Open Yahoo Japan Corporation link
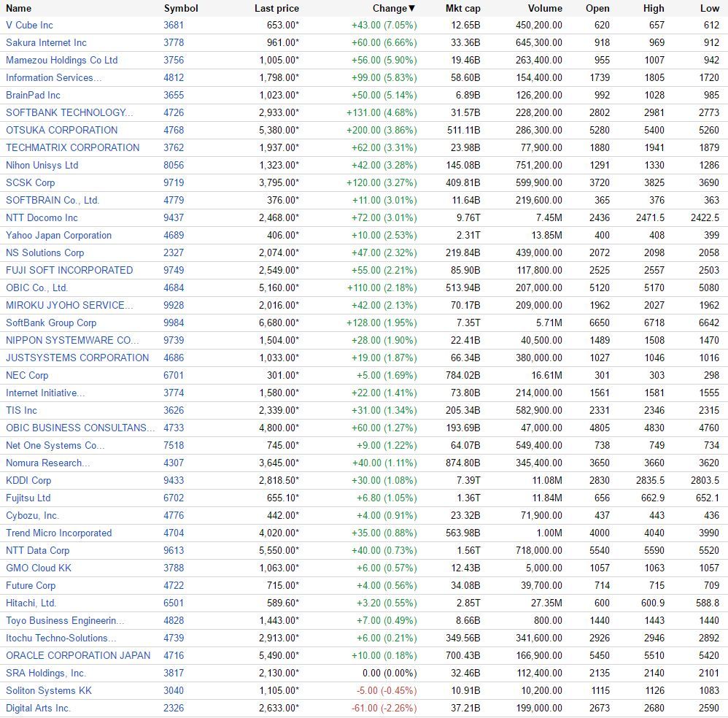 58,236
